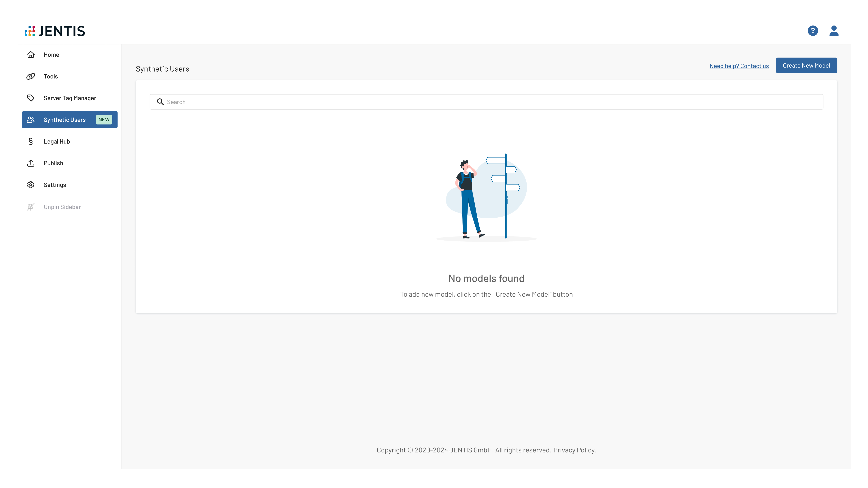This screenshot has width=868, height=488.
Task: Click the signpost empty-state illustration
Action: coord(486,197)
